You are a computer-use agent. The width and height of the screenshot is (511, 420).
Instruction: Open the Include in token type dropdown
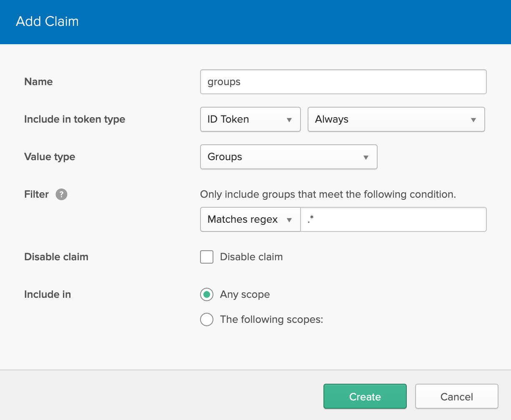250,119
